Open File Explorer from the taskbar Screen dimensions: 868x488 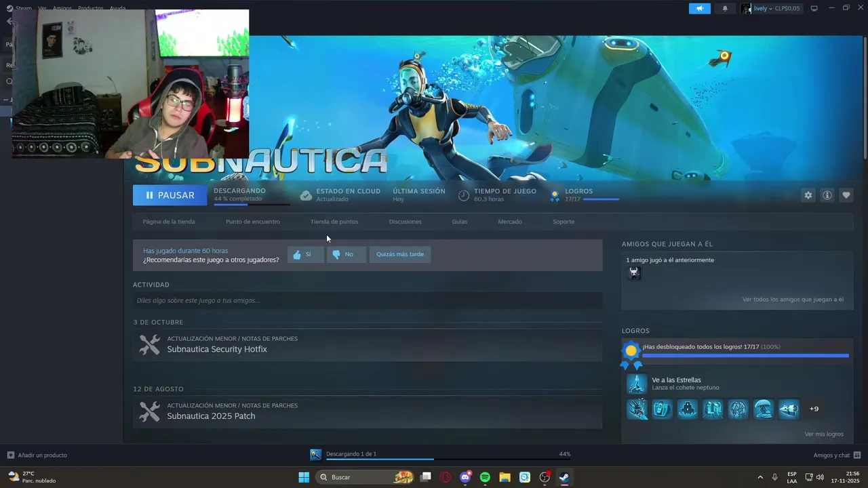[505, 477]
